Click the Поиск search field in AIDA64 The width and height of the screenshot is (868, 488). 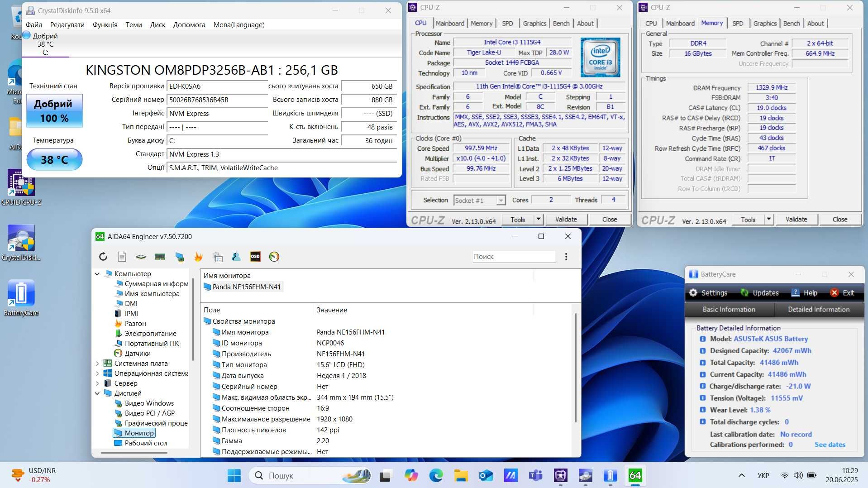pos(514,257)
